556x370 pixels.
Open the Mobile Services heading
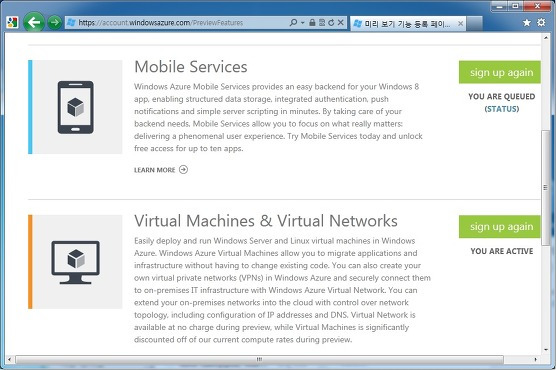(x=191, y=67)
